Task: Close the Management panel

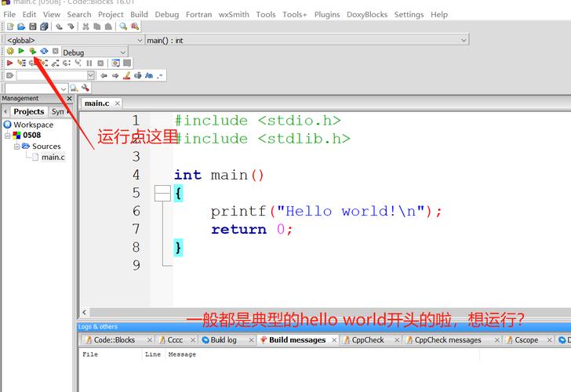Action: coord(69,99)
